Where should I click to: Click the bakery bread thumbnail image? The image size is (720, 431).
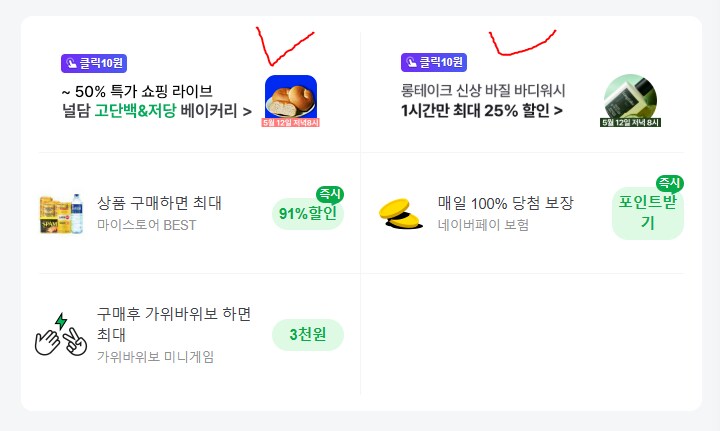pos(291,99)
